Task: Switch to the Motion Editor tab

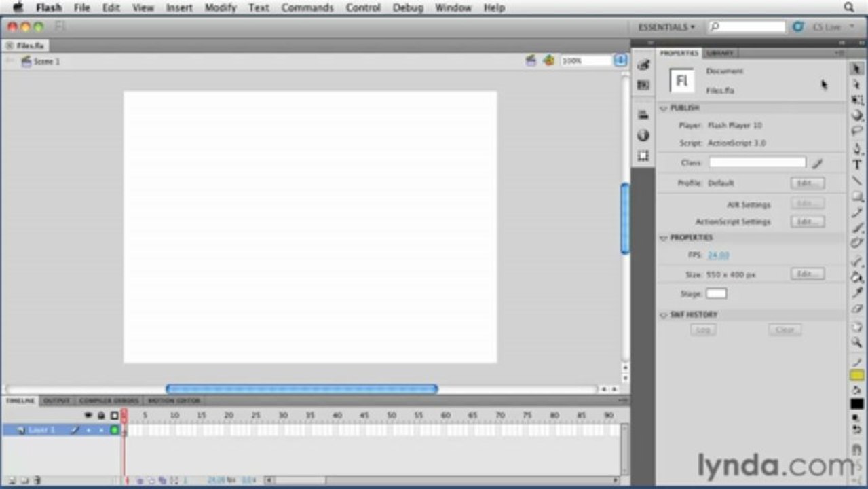Action: (x=174, y=401)
